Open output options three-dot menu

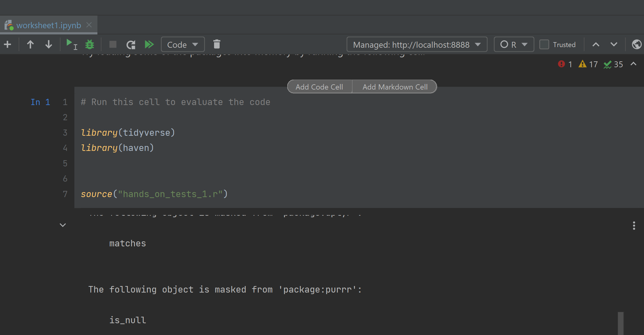coord(634,226)
